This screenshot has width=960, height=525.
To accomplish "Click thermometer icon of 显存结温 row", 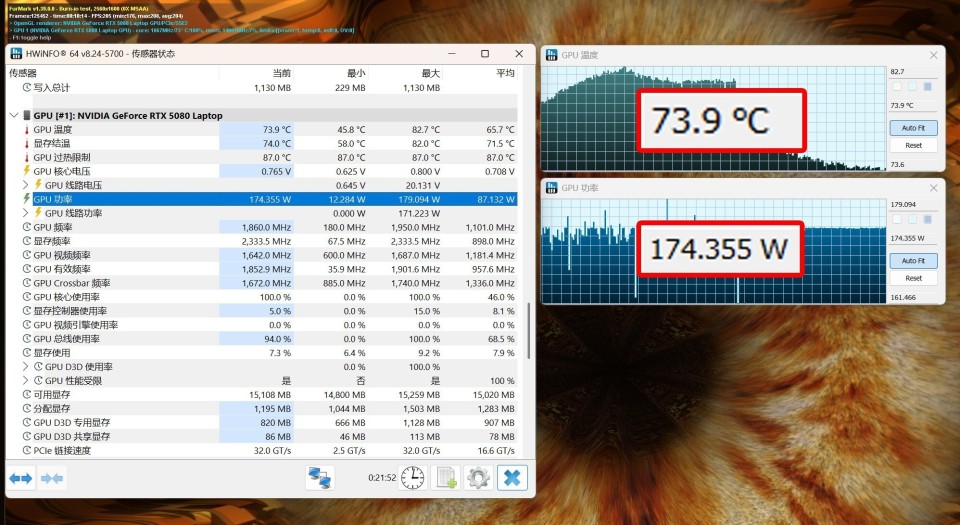I will [26, 144].
